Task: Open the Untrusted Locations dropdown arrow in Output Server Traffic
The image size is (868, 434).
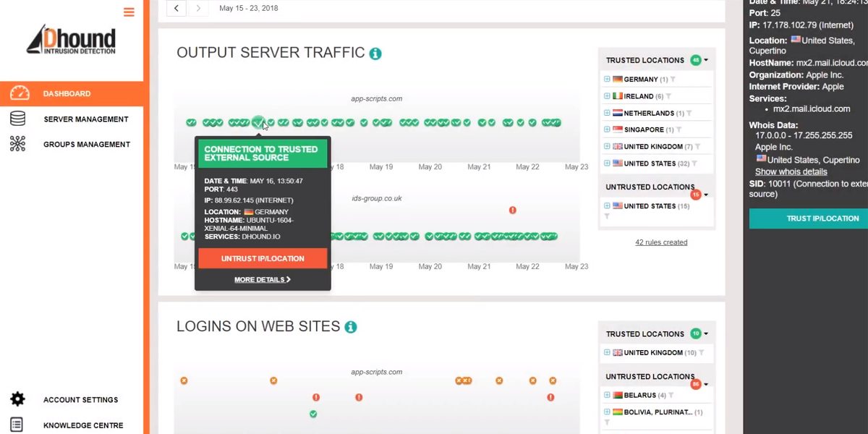Action: coord(706,195)
